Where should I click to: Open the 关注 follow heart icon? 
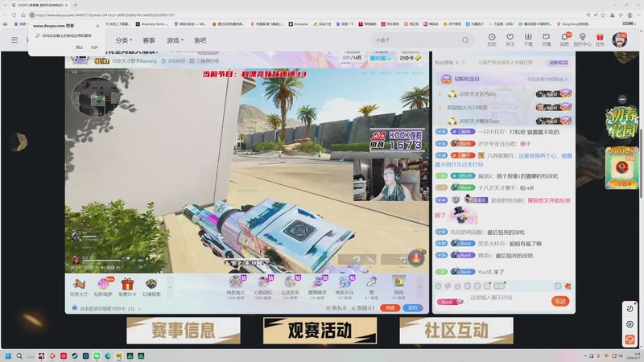pos(510,39)
